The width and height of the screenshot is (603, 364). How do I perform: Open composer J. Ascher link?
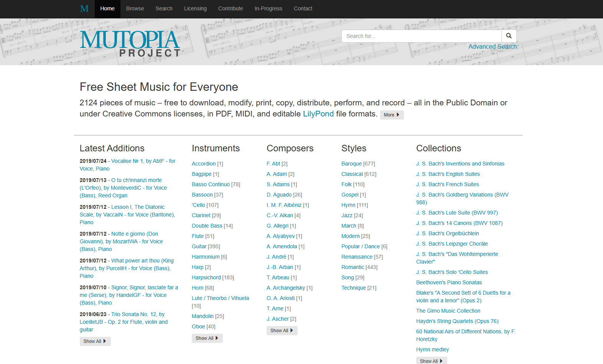click(x=278, y=319)
